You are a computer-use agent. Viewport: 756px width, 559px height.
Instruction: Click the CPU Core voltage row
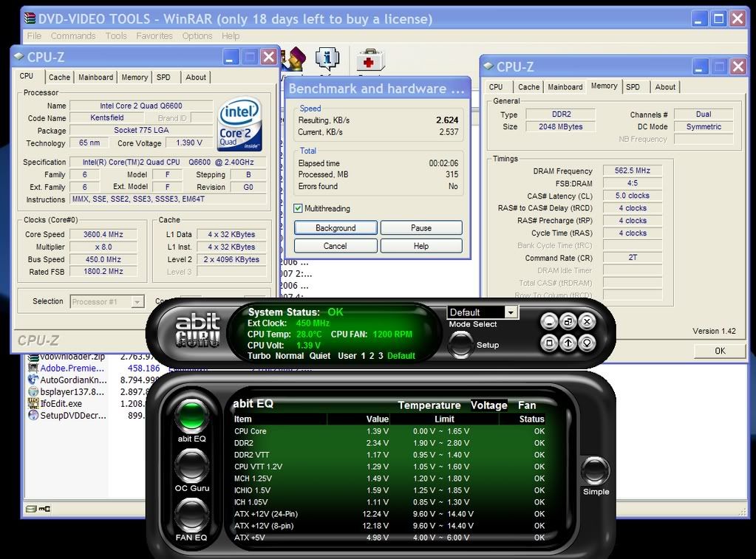pos(389,431)
